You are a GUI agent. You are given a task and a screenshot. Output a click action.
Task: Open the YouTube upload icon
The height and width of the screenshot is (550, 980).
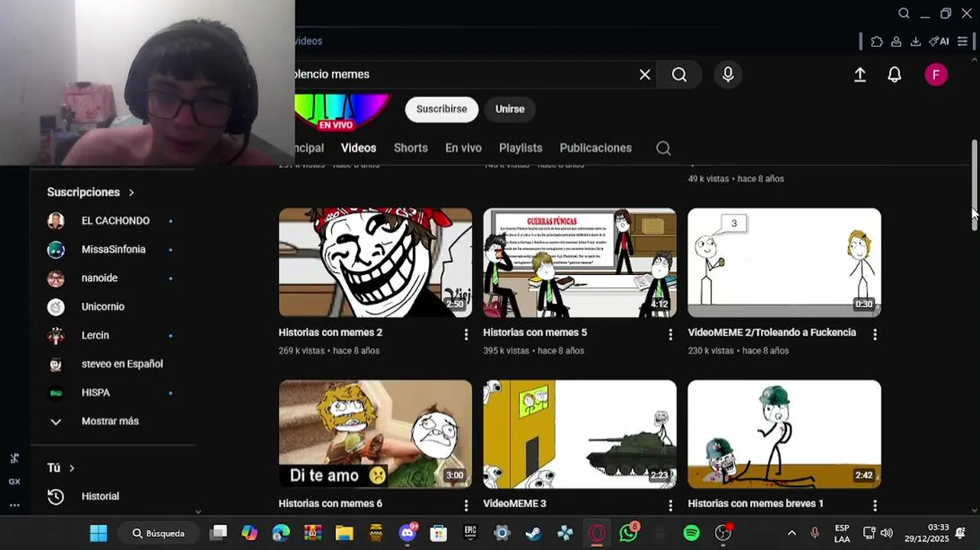859,74
